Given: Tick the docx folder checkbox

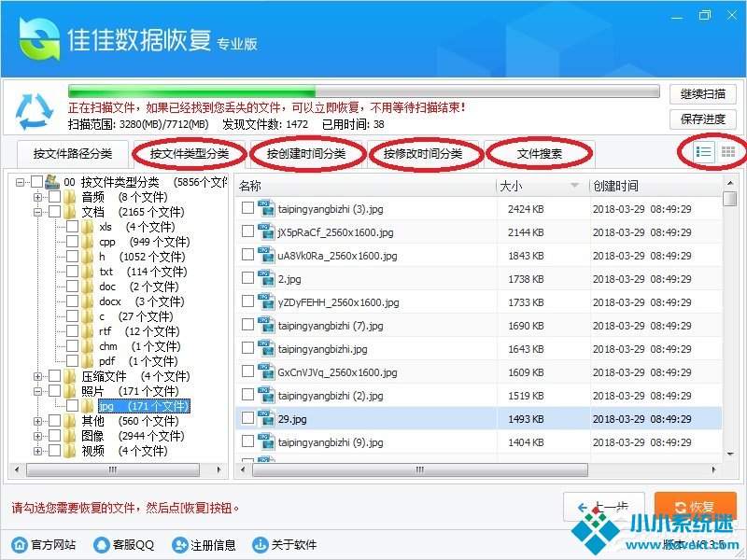Looking at the screenshot, I should tap(73, 301).
